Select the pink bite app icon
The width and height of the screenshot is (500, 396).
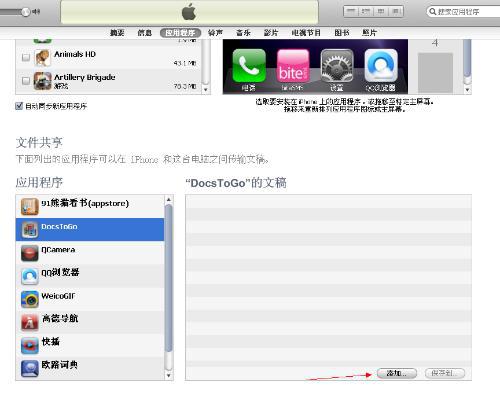(293, 66)
